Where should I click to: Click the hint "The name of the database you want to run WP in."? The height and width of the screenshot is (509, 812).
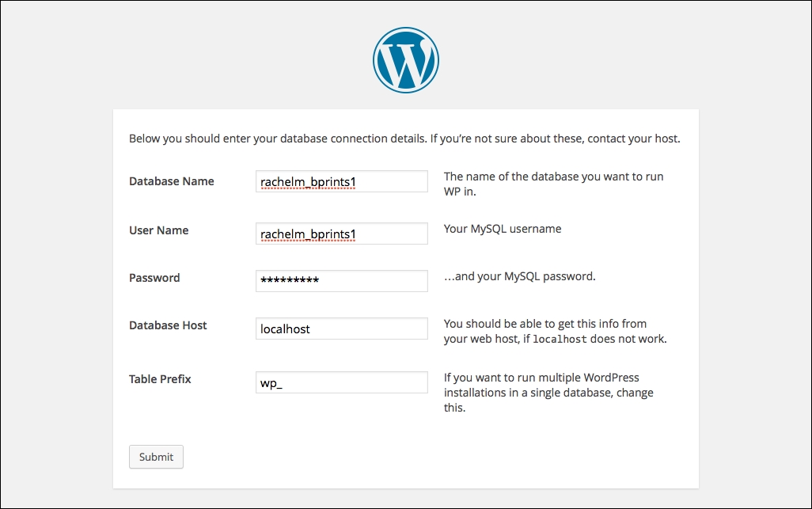click(553, 184)
